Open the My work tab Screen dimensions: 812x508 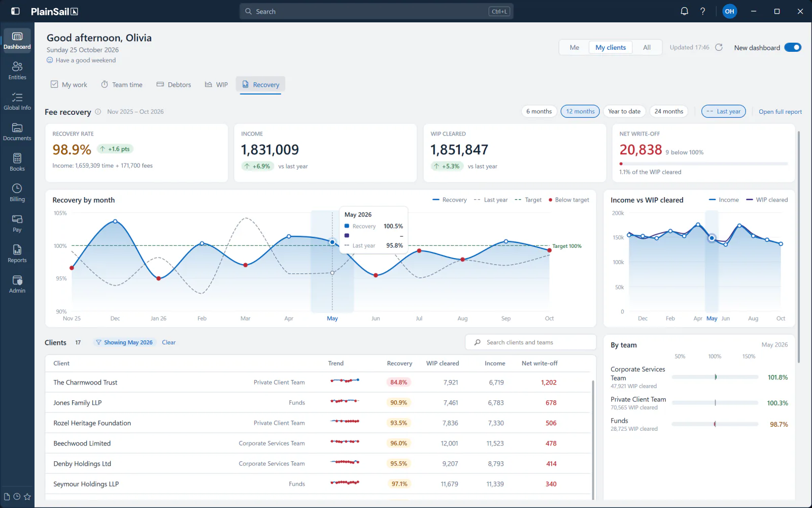[69, 84]
